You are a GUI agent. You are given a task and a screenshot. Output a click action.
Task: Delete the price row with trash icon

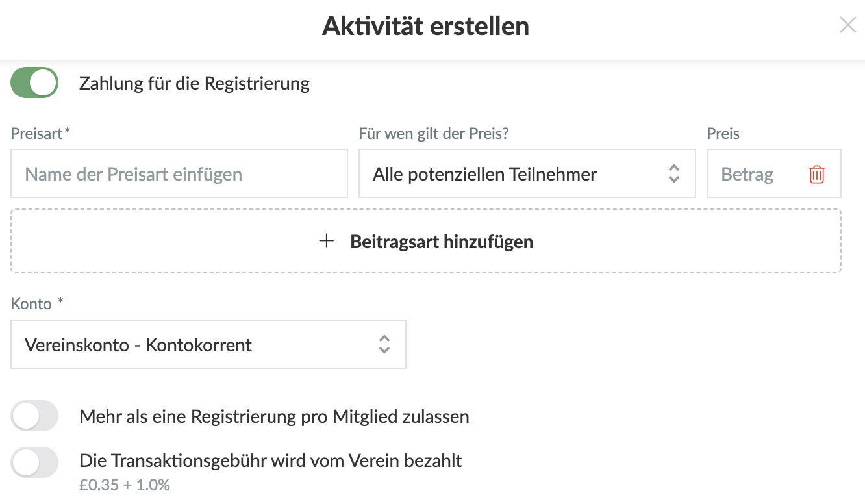point(816,174)
